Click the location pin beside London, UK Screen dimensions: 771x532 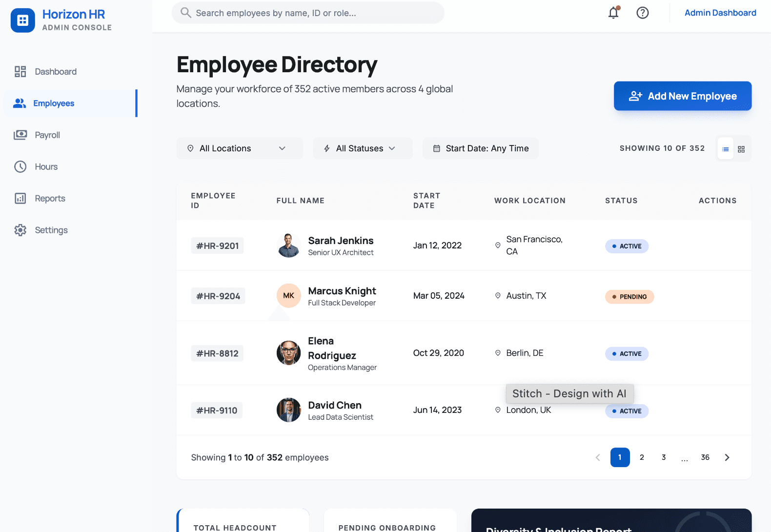[x=498, y=410]
